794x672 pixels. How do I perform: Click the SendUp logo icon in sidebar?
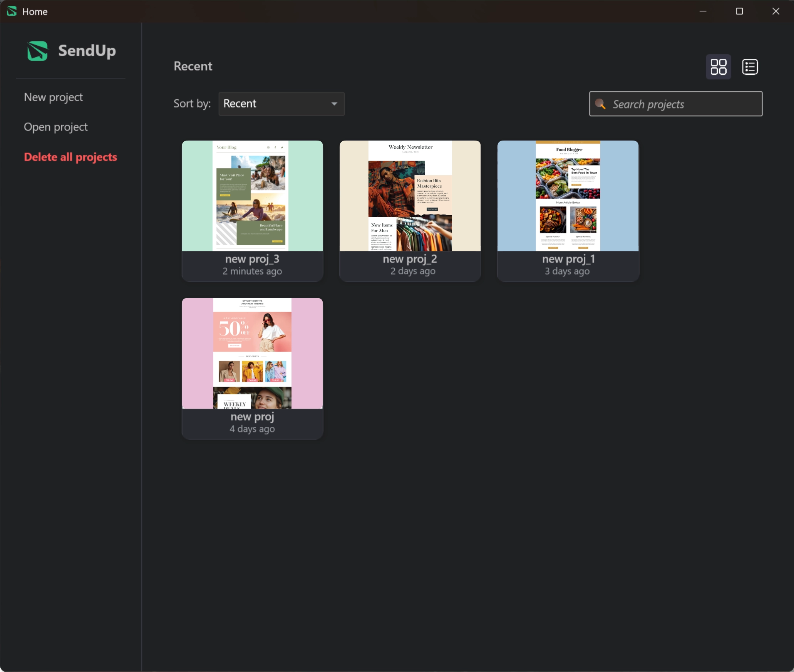click(38, 50)
